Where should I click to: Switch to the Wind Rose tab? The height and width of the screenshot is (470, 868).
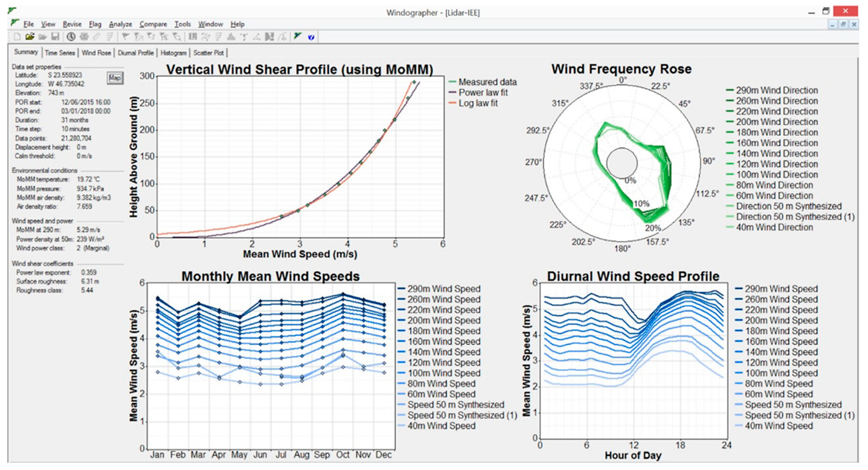96,53
